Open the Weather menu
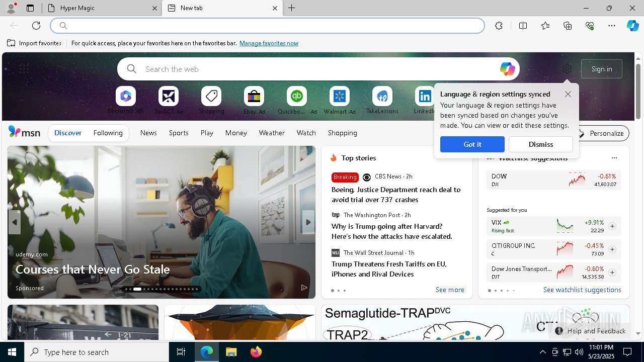644x362 pixels. tap(272, 133)
